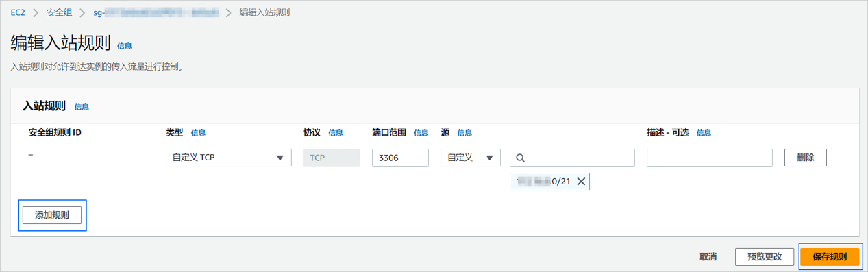Open 信息 link next to 入站规则 heading
Screen dimensions: 868x272
coord(82,107)
